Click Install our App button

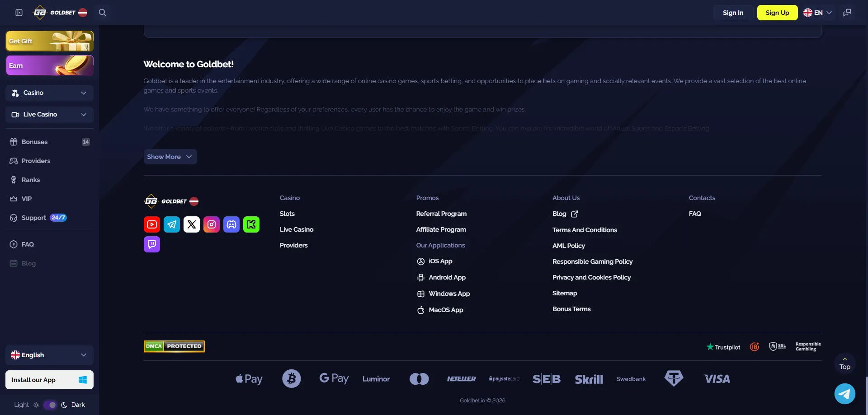point(49,380)
